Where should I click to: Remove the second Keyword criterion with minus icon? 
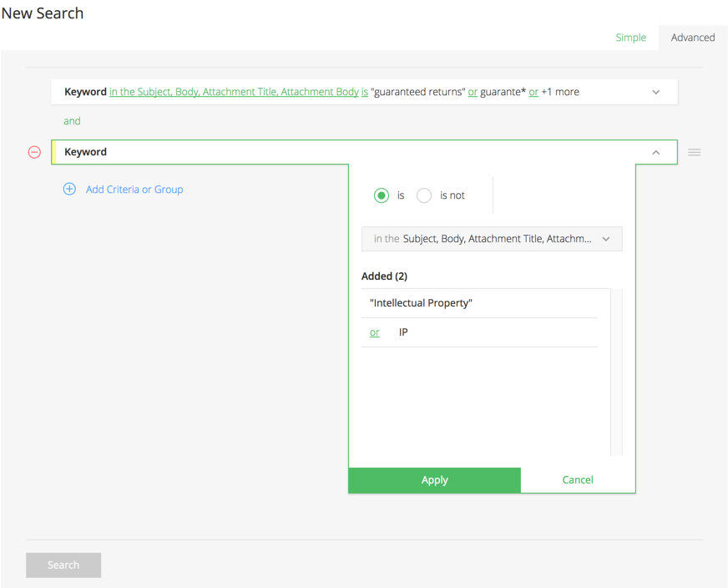[34, 152]
